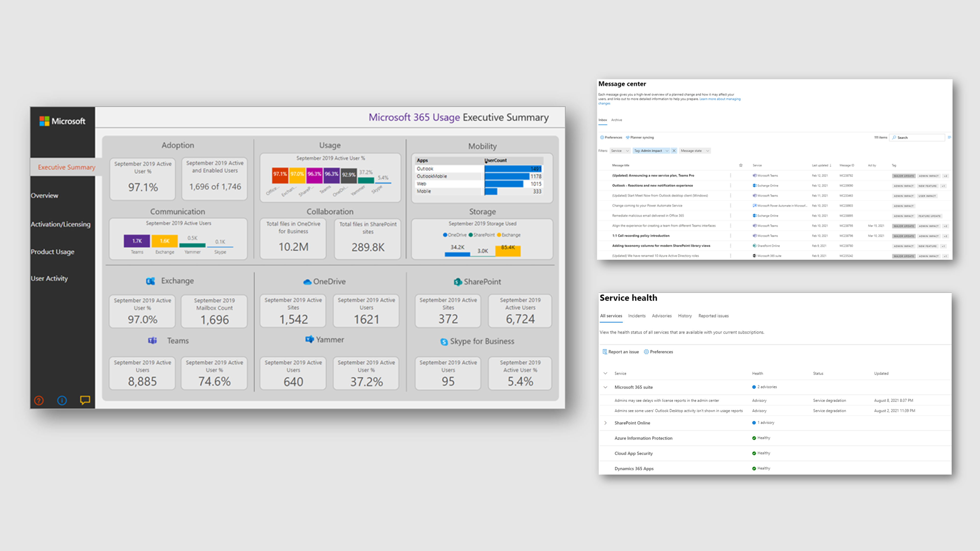
Task: Open more options for Outlook Reactions message
Action: tap(730, 185)
